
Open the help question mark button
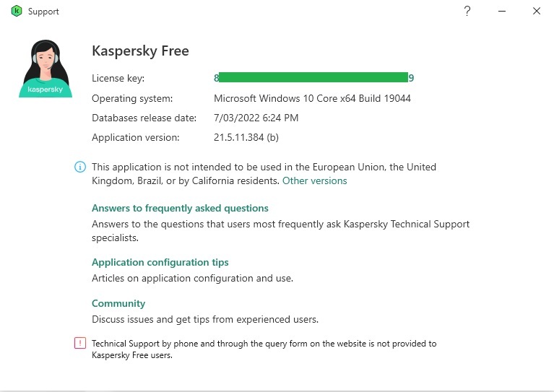click(467, 12)
